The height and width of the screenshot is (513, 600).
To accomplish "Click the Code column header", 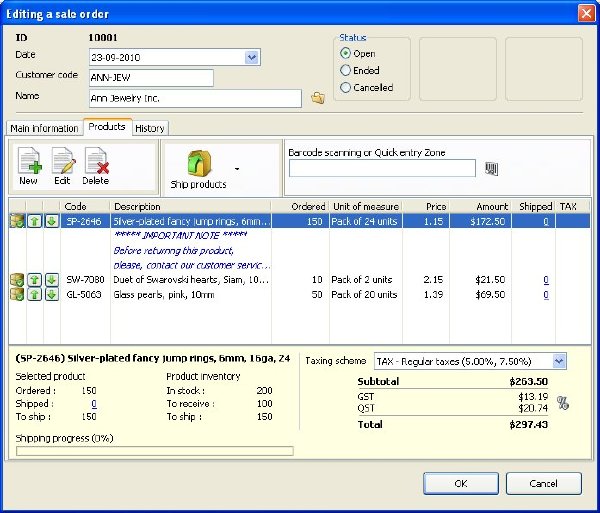I will pyautogui.click(x=85, y=207).
